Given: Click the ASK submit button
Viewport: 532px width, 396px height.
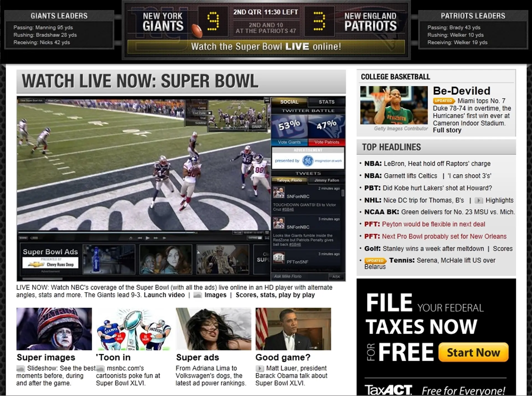Looking at the screenshot, I should pyautogui.click(x=336, y=277).
